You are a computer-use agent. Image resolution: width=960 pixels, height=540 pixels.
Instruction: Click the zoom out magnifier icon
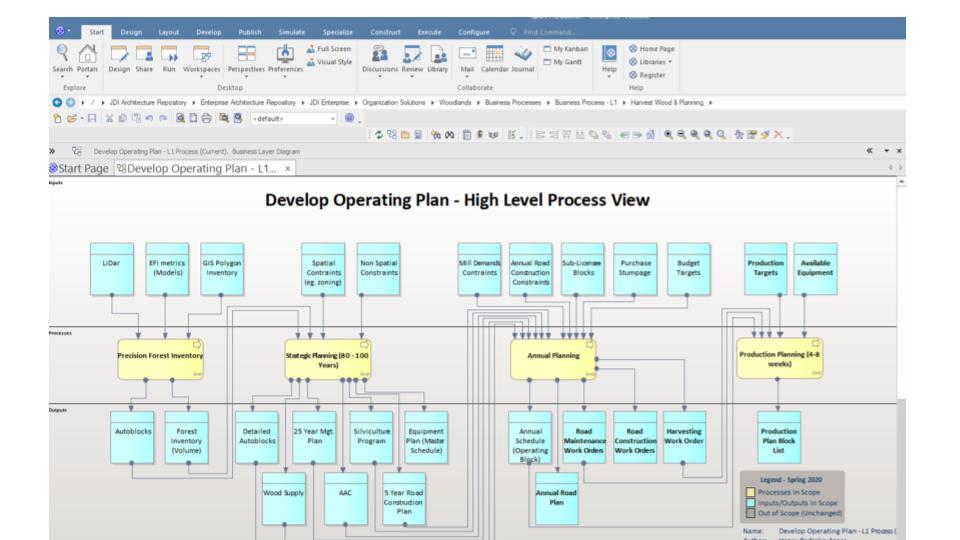point(681,135)
